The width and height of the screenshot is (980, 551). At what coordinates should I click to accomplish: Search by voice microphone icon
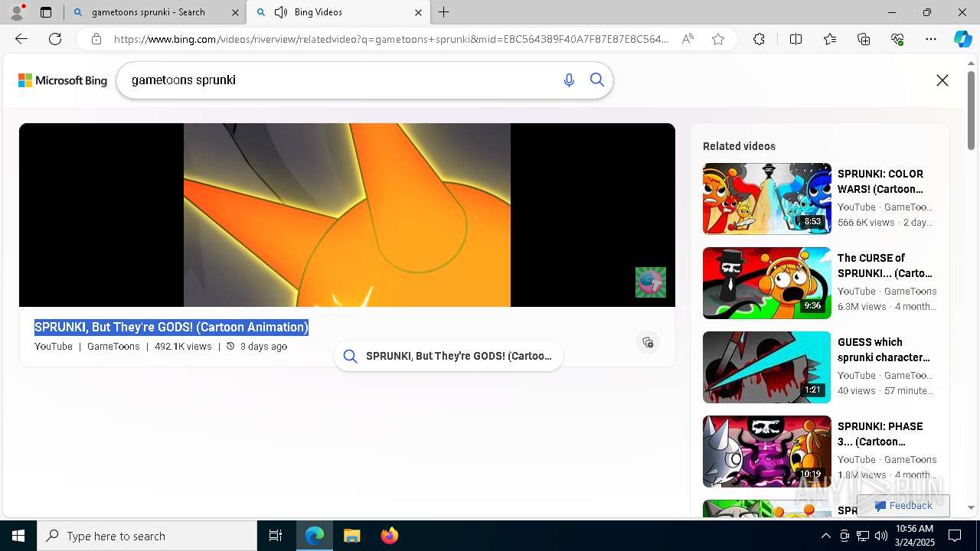pyautogui.click(x=569, y=80)
